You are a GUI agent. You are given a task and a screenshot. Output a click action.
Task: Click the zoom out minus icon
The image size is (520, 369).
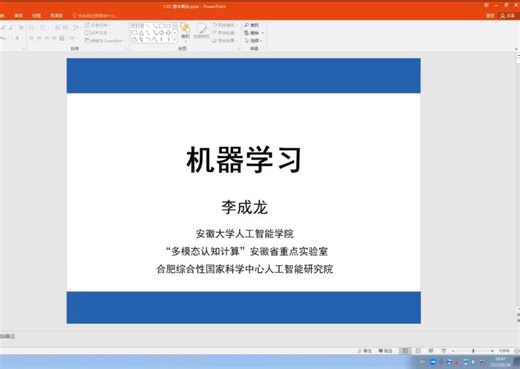(453, 351)
